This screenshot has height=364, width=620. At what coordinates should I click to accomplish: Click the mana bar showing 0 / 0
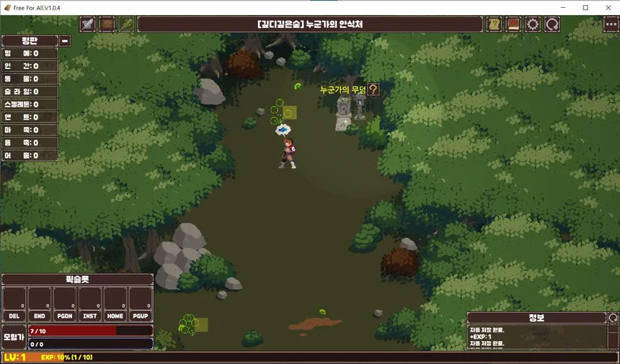click(x=91, y=344)
